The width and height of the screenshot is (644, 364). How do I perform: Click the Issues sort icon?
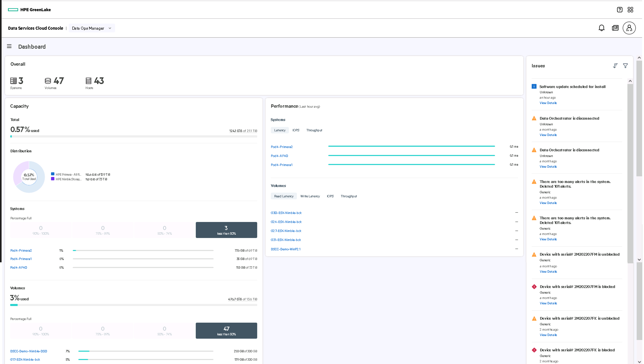(615, 66)
